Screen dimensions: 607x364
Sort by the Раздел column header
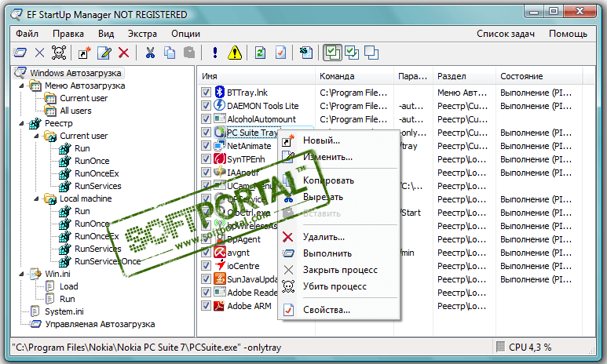coord(464,76)
